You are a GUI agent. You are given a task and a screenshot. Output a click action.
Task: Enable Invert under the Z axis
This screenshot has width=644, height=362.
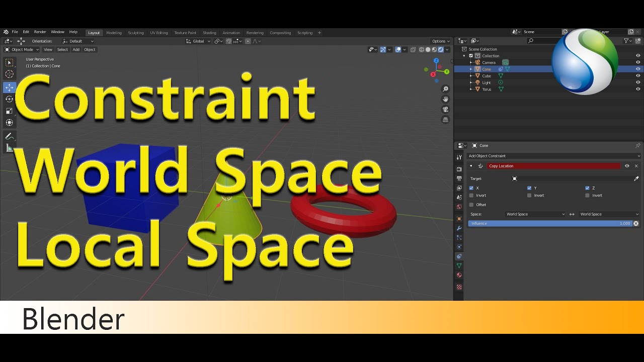click(x=587, y=195)
